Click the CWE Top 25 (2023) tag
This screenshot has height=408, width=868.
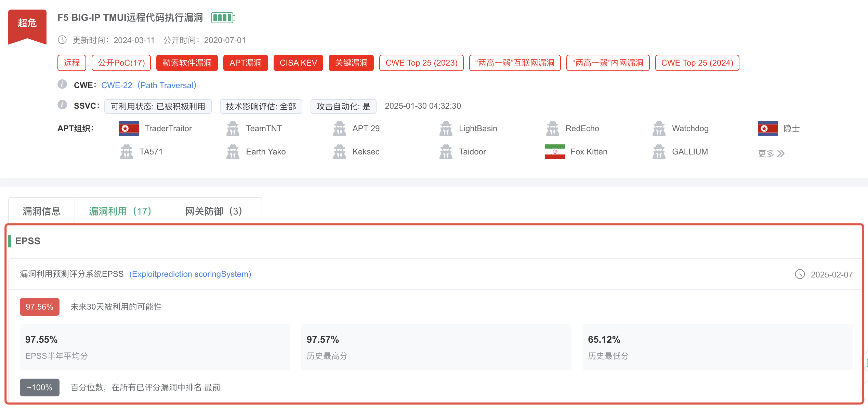[421, 63]
